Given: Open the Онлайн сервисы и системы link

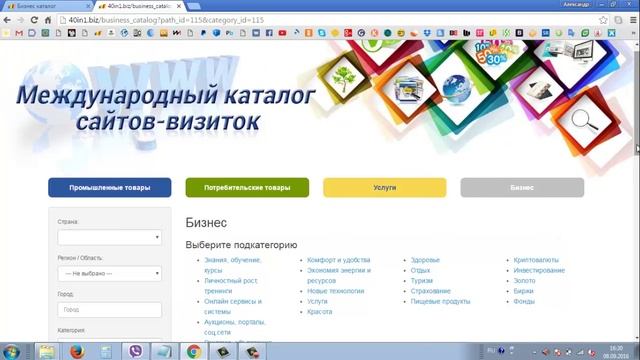Looking at the screenshot, I should tap(233, 307).
